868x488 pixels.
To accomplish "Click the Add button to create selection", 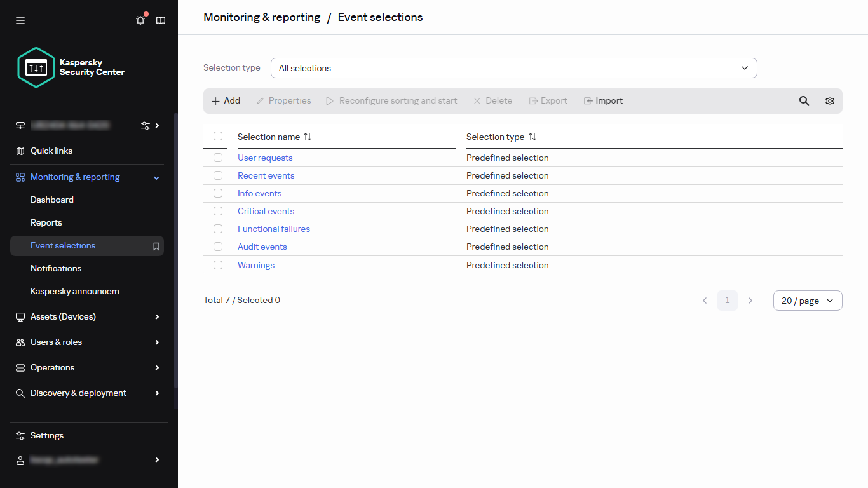I will 225,100.
